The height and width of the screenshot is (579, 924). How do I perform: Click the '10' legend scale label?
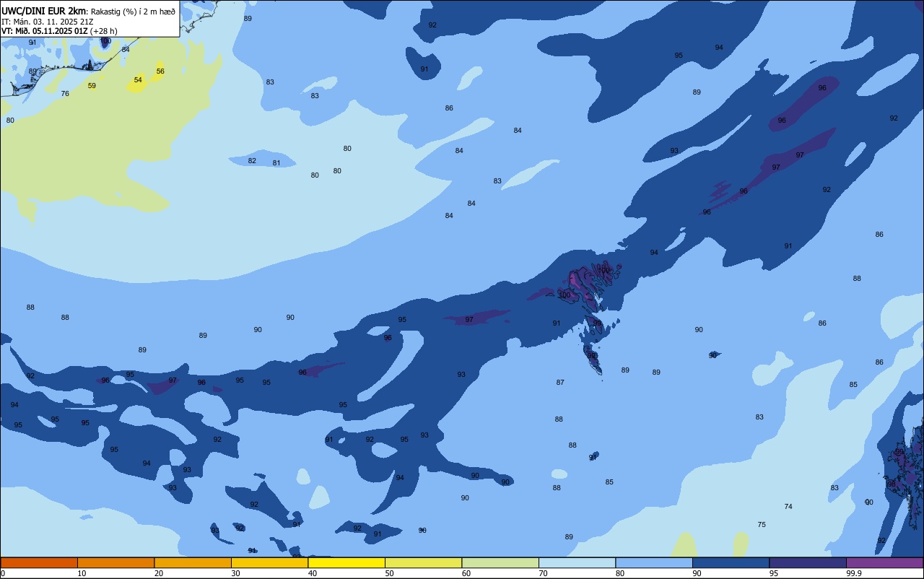[x=82, y=573]
